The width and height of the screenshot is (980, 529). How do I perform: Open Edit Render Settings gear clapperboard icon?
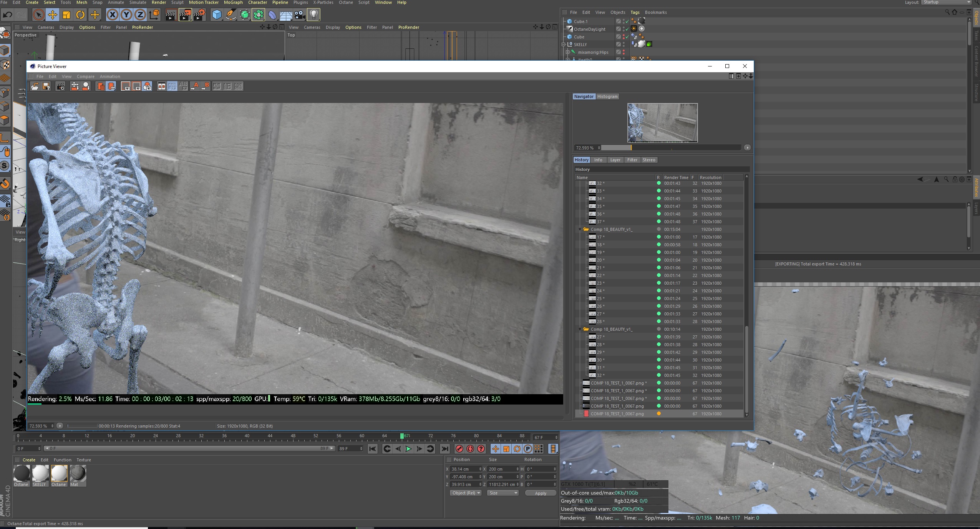(199, 15)
